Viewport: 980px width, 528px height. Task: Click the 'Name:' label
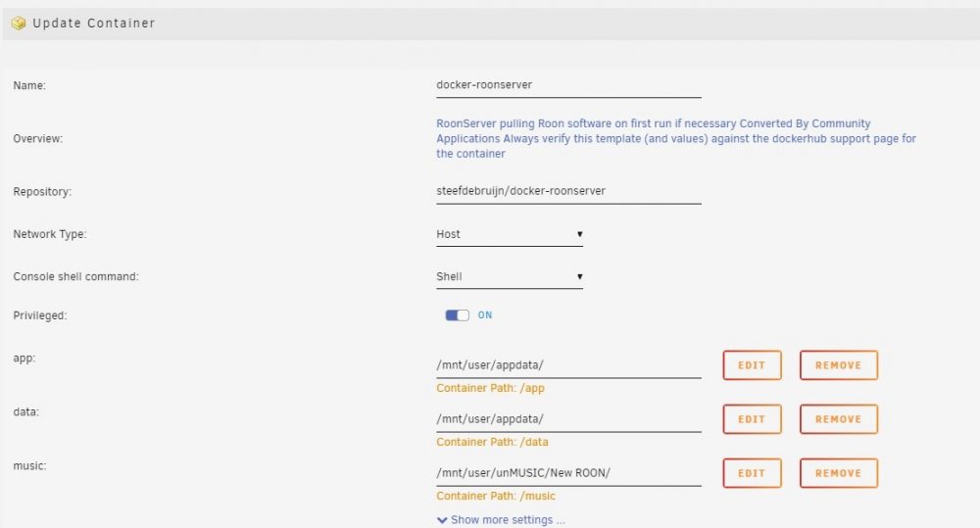(29, 85)
